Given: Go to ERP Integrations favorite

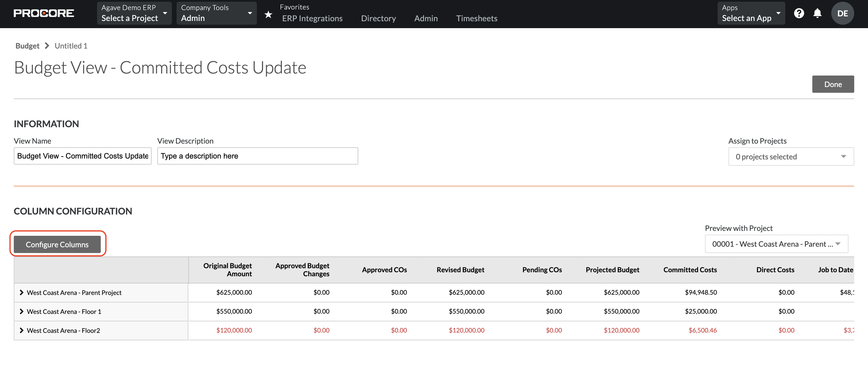Looking at the screenshot, I should [x=312, y=18].
